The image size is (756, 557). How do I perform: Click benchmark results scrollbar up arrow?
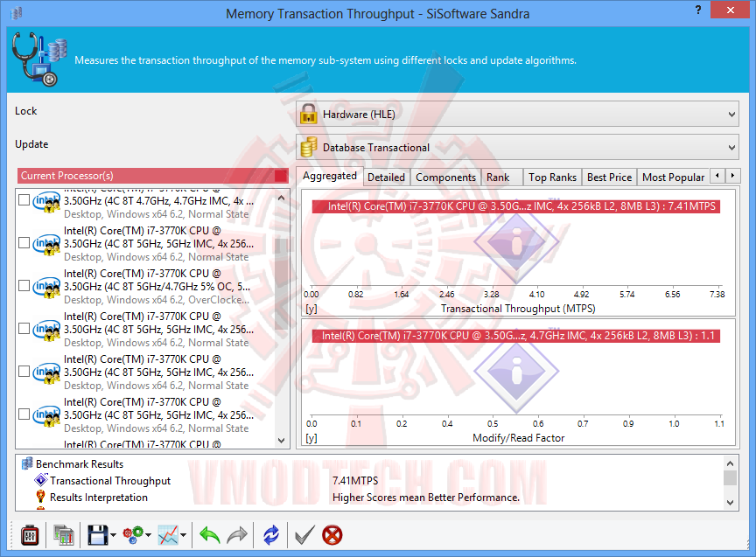(x=731, y=463)
